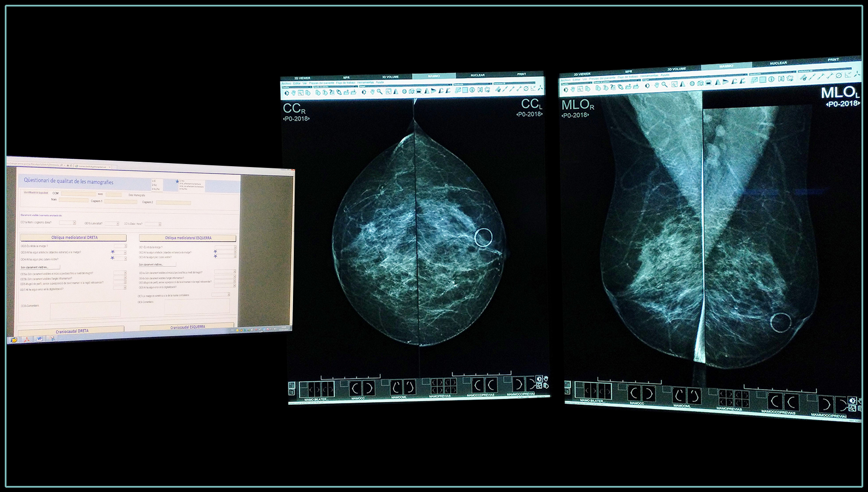This screenshot has width=868, height=492.
Task: Open the Archivo menu on the CC monitor
Action: point(286,83)
